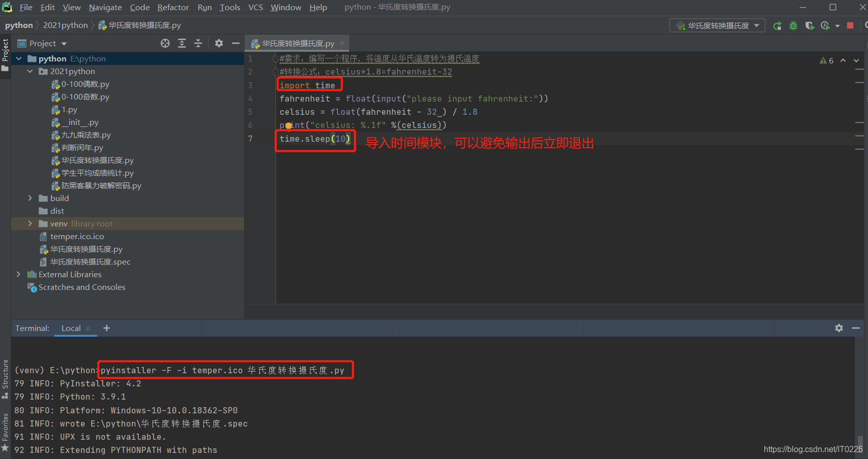Viewport: 868px width, 459px height.
Task: Run with coverage shield icon
Action: (810, 25)
